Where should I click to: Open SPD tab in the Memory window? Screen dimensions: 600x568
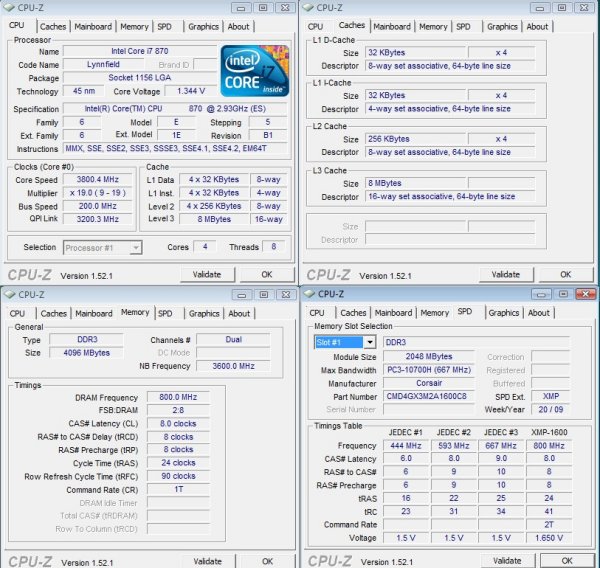click(165, 313)
